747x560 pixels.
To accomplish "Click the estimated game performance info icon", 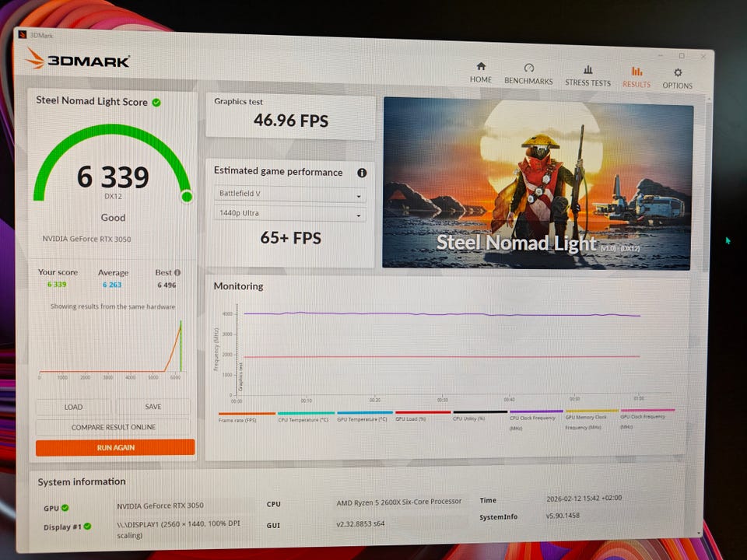I will point(362,173).
